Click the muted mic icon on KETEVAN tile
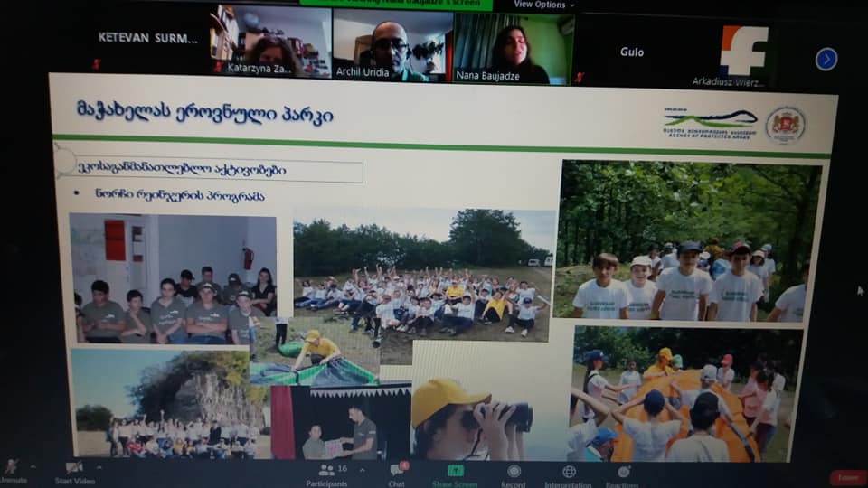 click(97, 64)
